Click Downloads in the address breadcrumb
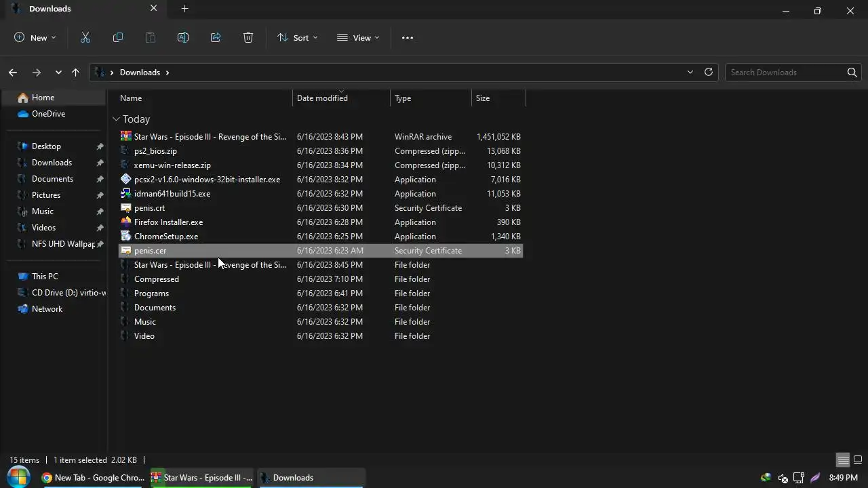The width and height of the screenshot is (868, 488). [x=140, y=73]
